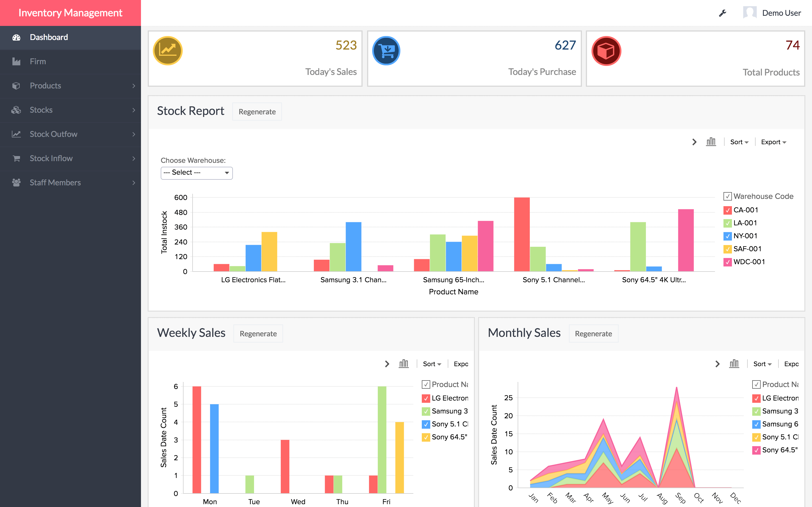
Task: Click the Stocks sidebar icon
Action: [x=16, y=109]
